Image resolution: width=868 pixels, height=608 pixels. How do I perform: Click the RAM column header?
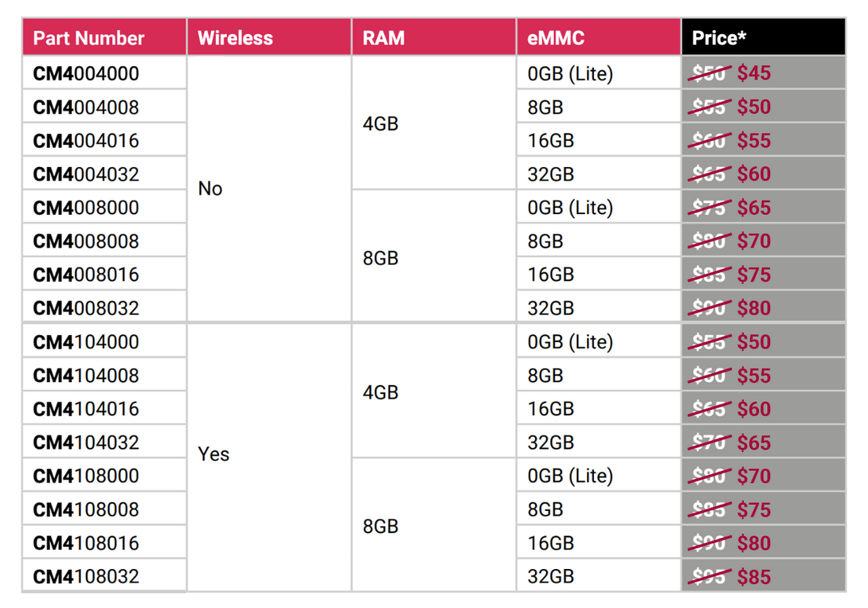[384, 38]
